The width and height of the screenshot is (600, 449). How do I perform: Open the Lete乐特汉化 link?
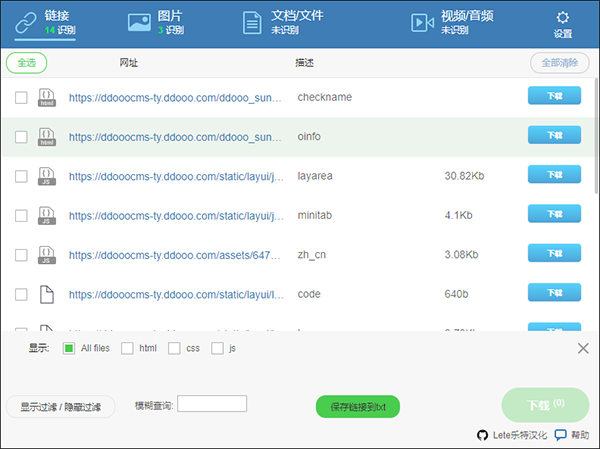(520, 435)
